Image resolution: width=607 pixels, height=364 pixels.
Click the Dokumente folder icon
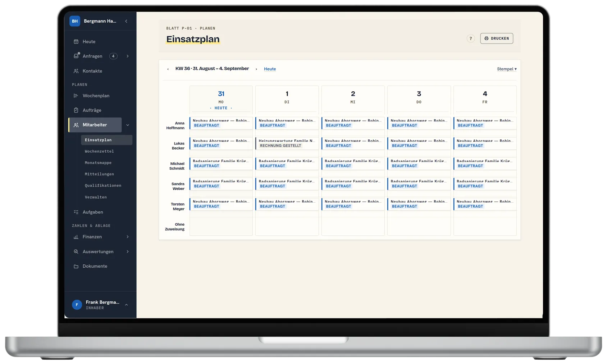(x=76, y=266)
